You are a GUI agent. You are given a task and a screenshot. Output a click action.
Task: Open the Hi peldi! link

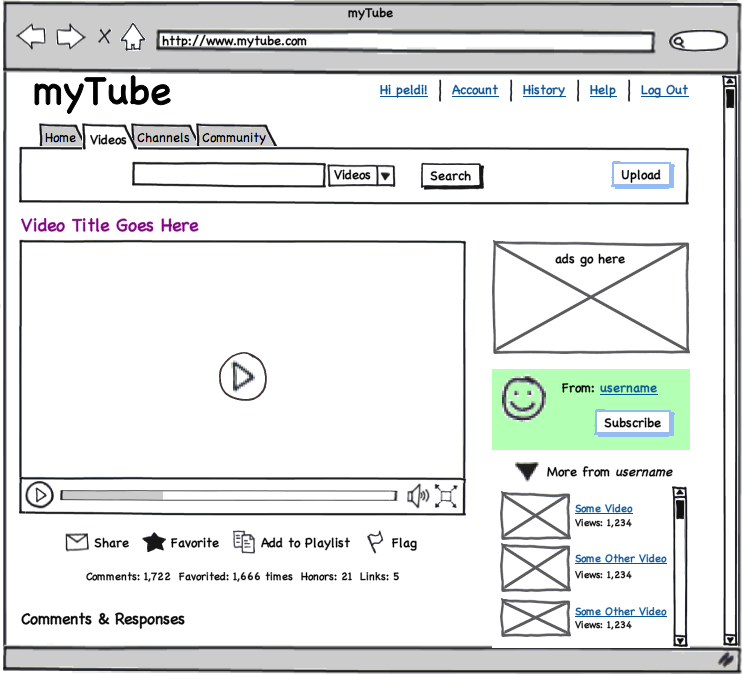(404, 90)
